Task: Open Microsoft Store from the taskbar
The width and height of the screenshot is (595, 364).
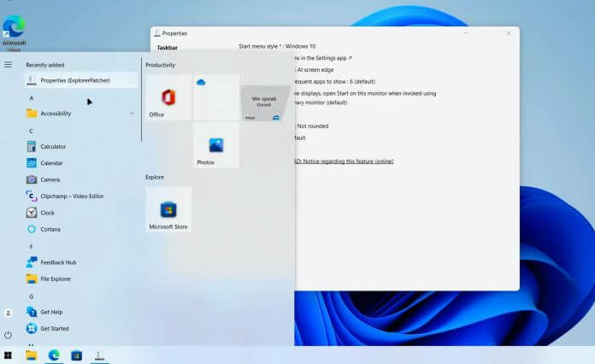Action: tap(77, 355)
